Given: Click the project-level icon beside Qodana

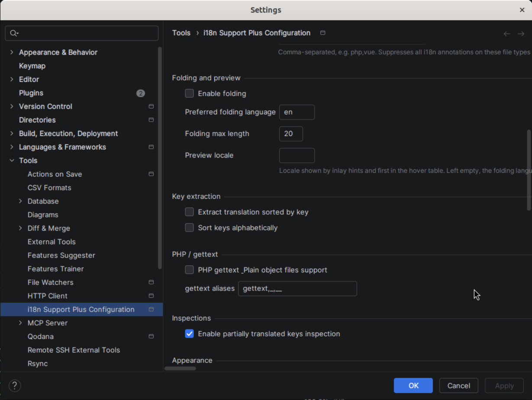Looking at the screenshot, I should [151, 336].
